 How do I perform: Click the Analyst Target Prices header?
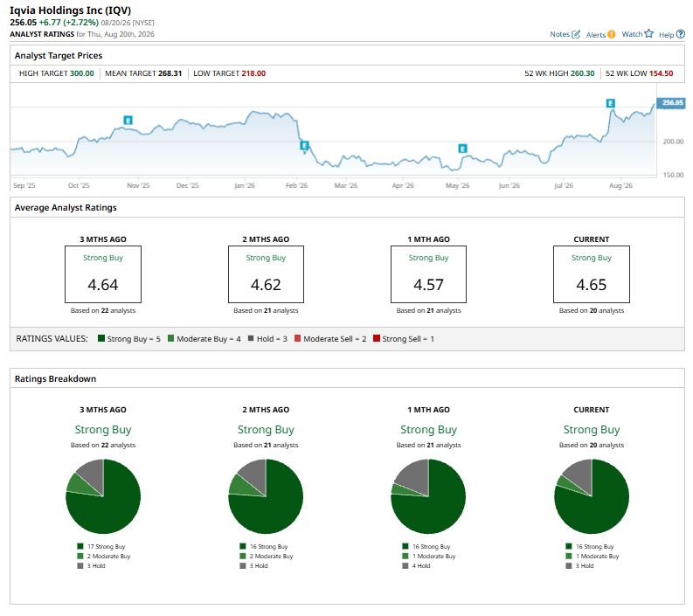point(59,56)
